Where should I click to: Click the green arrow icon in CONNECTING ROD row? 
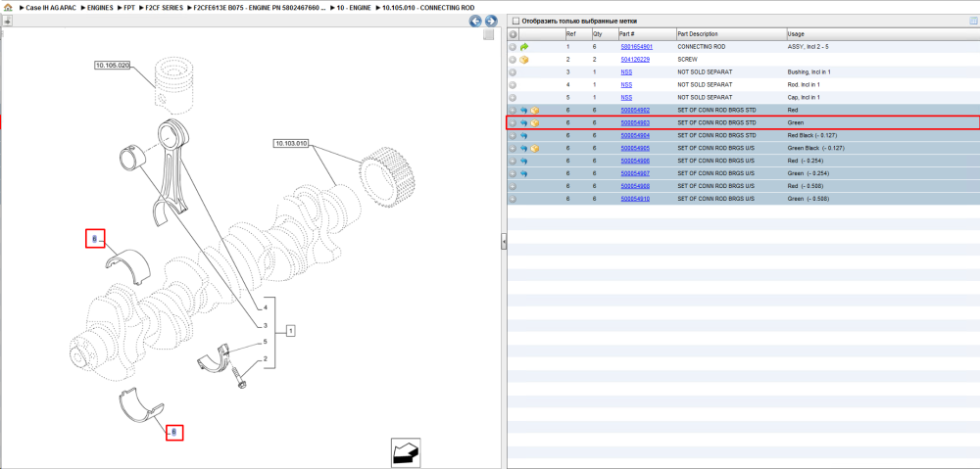click(524, 47)
